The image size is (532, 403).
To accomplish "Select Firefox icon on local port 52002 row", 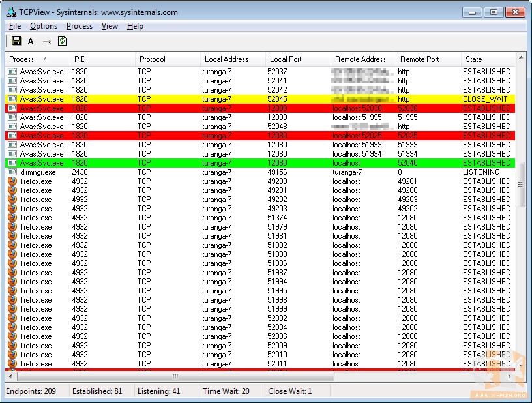I will pos(12,318).
